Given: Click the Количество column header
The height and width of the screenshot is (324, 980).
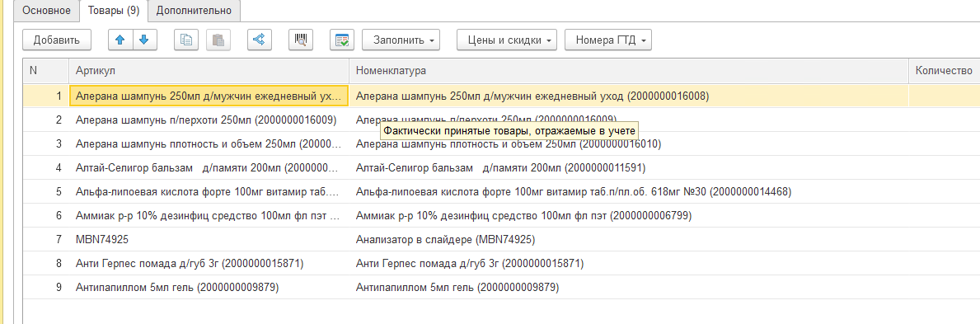Looking at the screenshot, I should (944, 71).
